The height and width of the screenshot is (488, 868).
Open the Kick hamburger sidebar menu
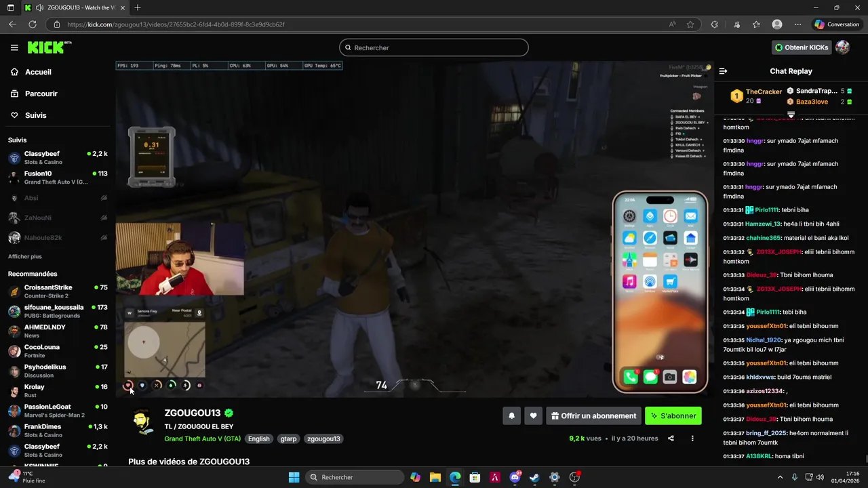14,47
